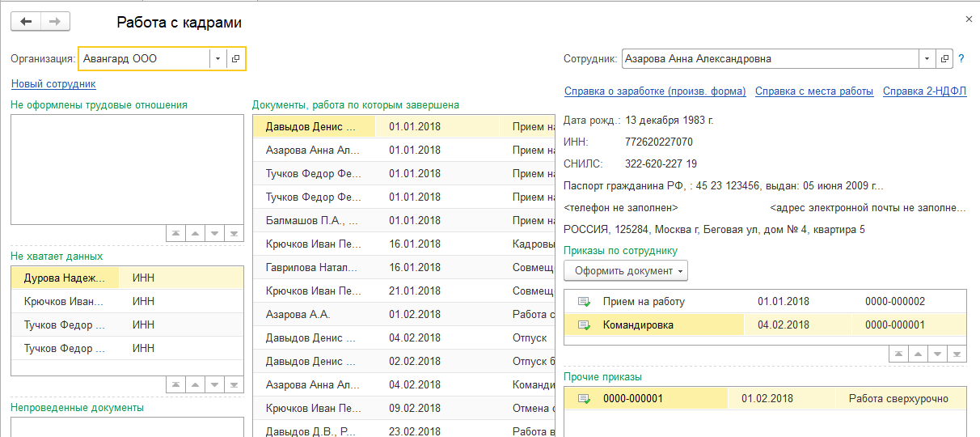Expand the Сотрудник dropdown list
Screen dimensions: 980x437
[x=927, y=58]
